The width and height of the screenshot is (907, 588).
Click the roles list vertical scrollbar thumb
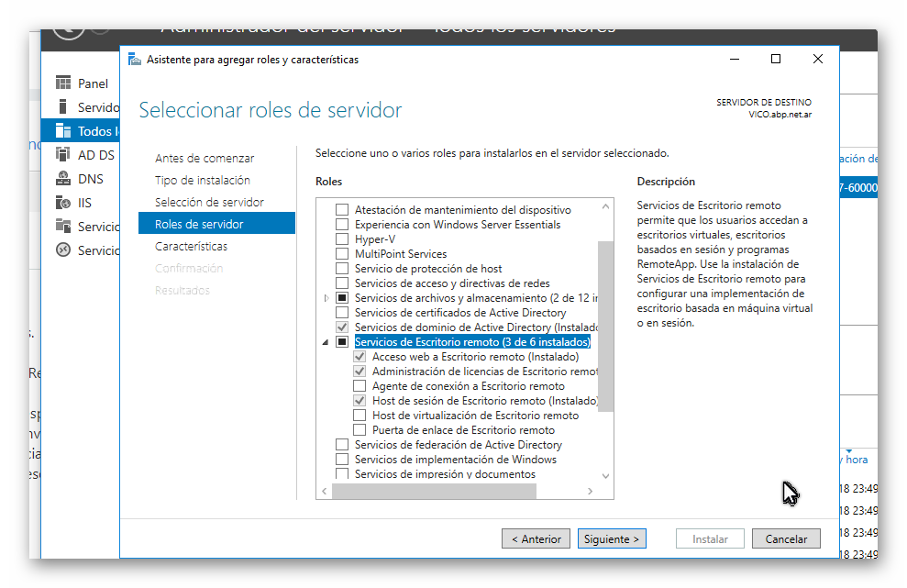pyautogui.click(x=605, y=327)
